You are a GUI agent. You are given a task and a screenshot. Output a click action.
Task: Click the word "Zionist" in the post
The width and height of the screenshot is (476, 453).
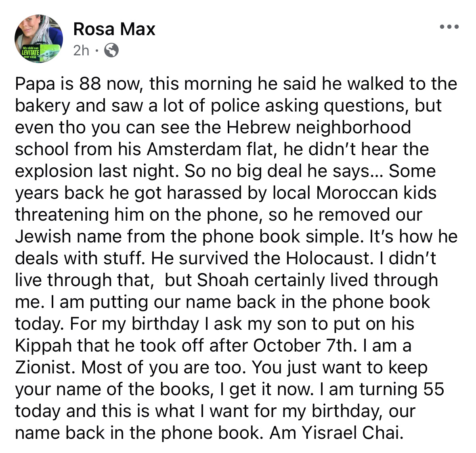44,367
